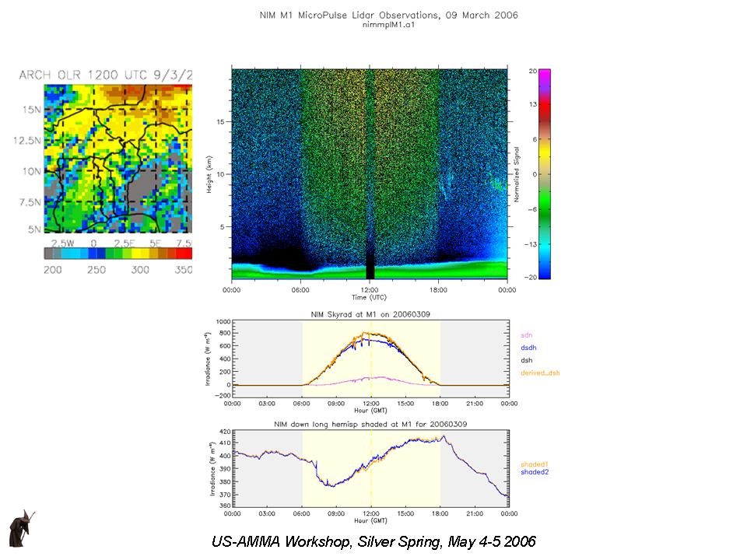Viewport: 747px width, 560px height.
Task: Click the 'NIM down long hemisp shaded' plot title
Action: [370, 425]
